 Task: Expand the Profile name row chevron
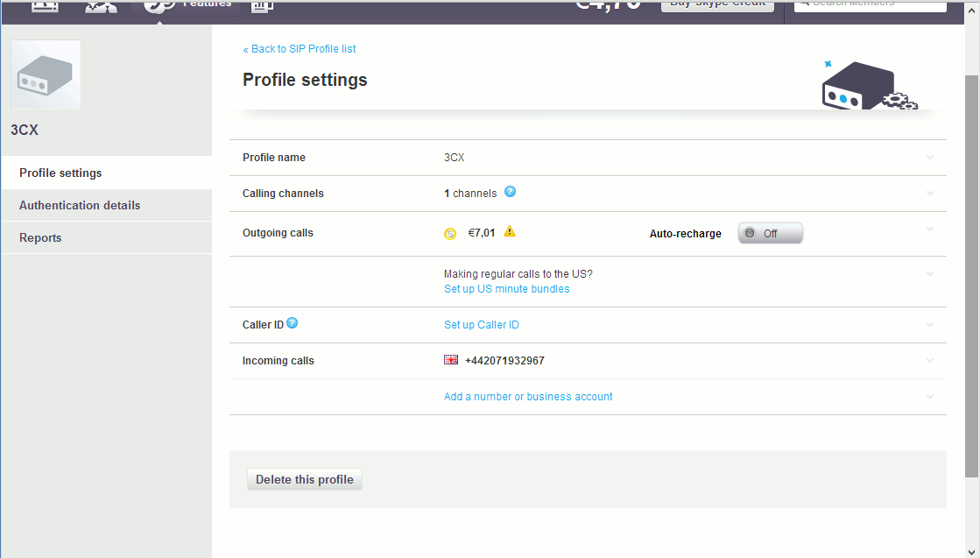(x=930, y=158)
